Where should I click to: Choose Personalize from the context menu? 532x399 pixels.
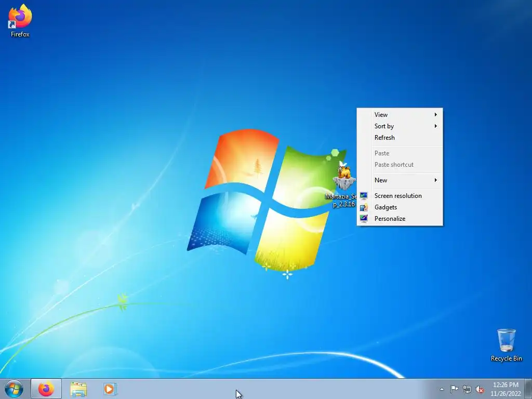point(400,219)
